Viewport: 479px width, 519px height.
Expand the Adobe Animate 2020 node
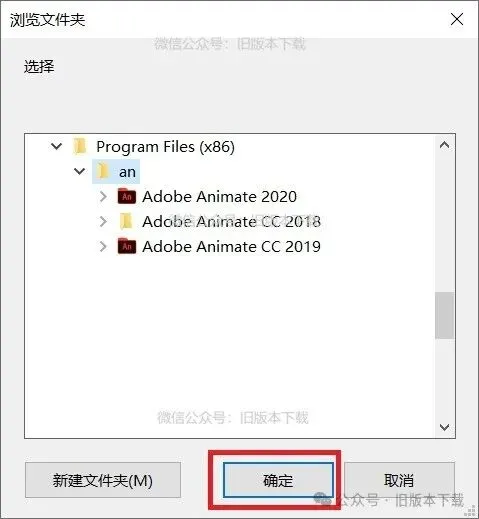coord(103,197)
